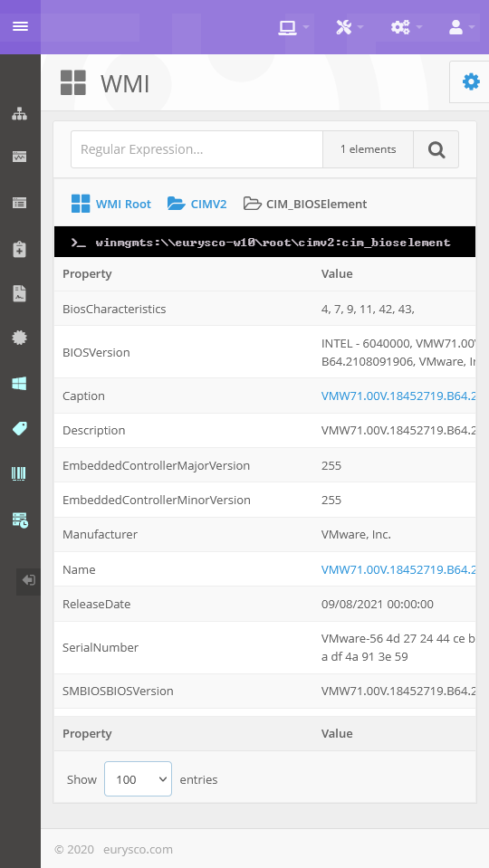This screenshot has height=868, width=489.
Task: Select the EmbeddedControllerMajorVersion property cell
Action: [x=183, y=465]
